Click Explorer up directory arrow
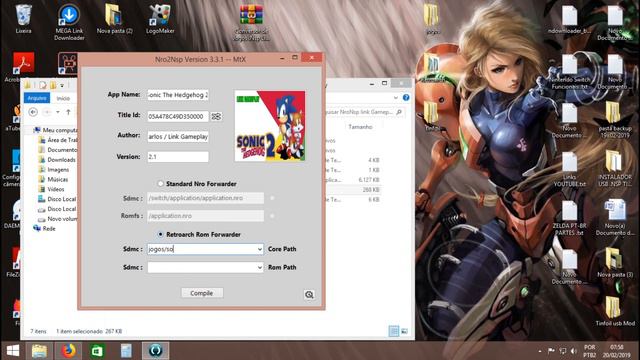Screen dimensions: 640x360 (68, 112)
